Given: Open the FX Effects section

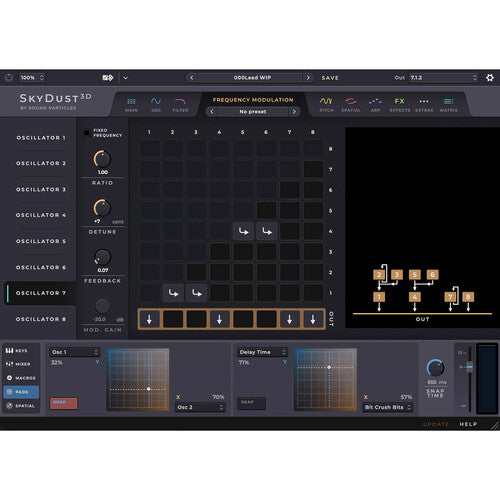Looking at the screenshot, I should [x=400, y=104].
